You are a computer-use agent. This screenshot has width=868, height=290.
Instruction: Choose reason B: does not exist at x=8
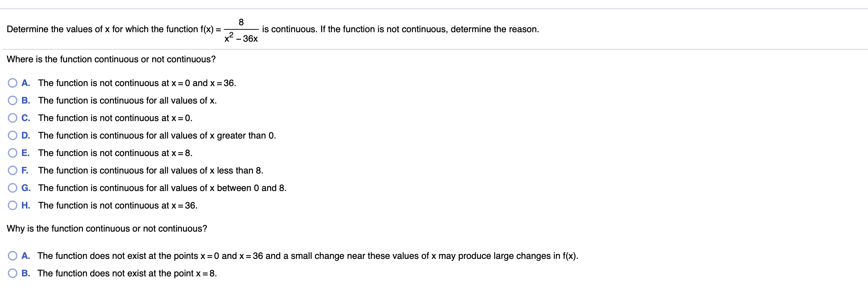click(x=13, y=273)
